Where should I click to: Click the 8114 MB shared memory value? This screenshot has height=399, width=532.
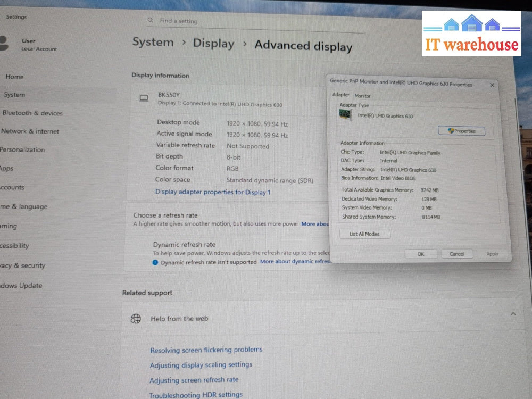[431, 217]
